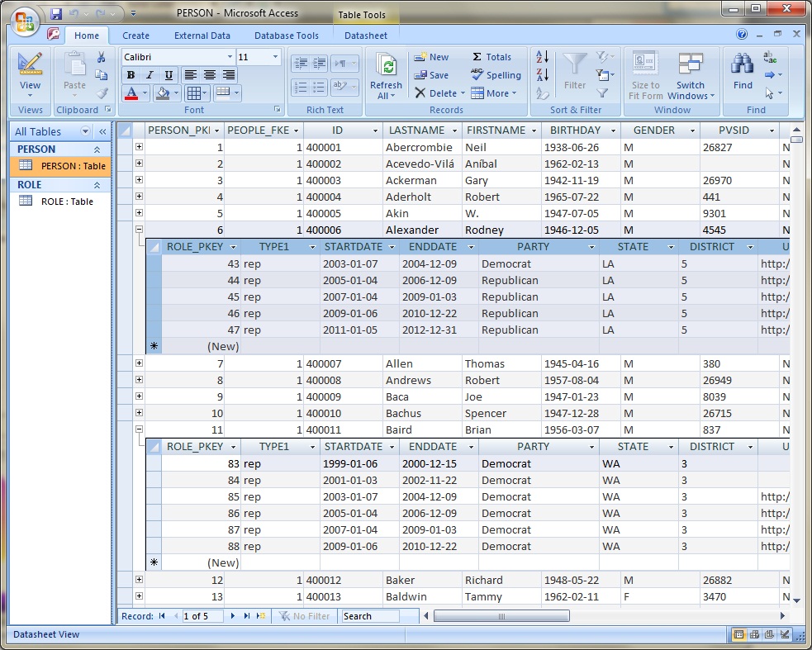This screenshot has height=650, width=812.
Task: Open the Gridlines button
Action: pos(197,93)
